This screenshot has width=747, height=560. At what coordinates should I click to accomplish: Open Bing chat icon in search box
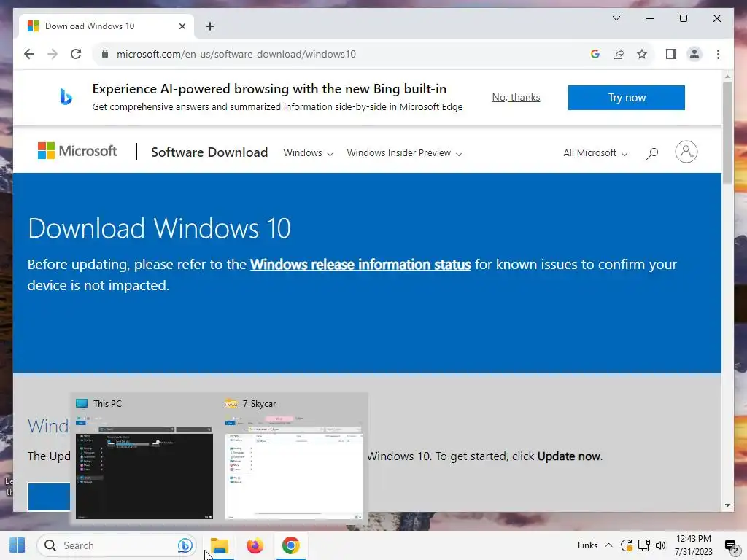(185, 545)
